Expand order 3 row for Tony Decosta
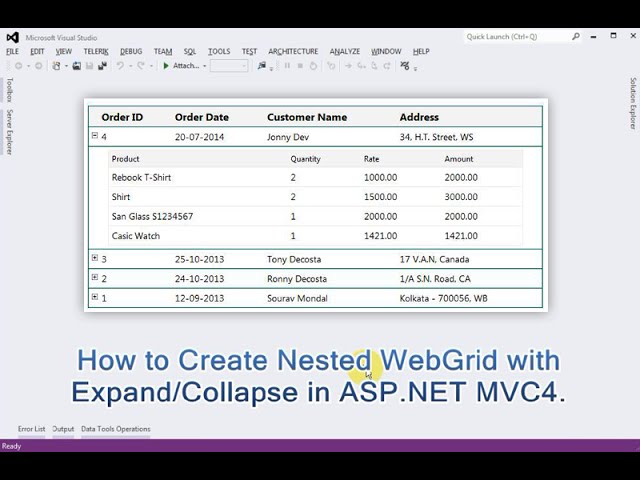Viewport: 640px width, 480px height. (95, 258)
